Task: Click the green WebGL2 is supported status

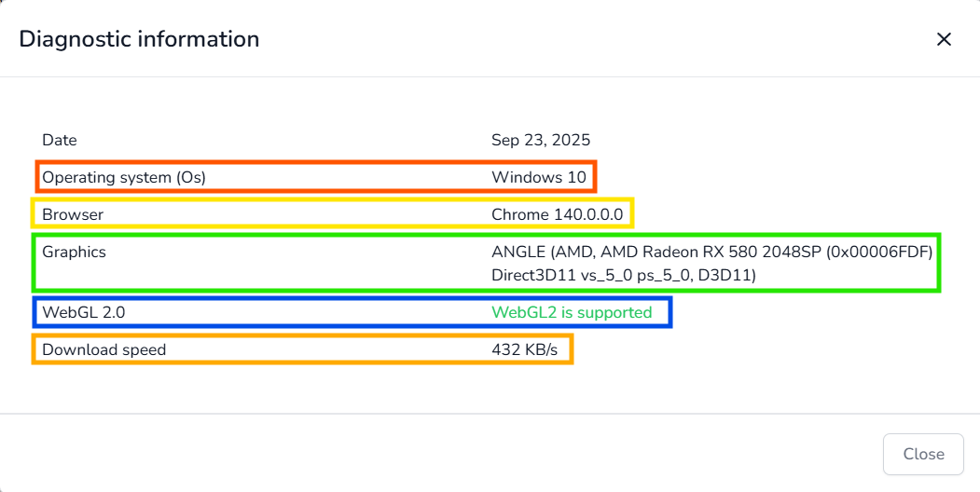Action: coord(572,312)
